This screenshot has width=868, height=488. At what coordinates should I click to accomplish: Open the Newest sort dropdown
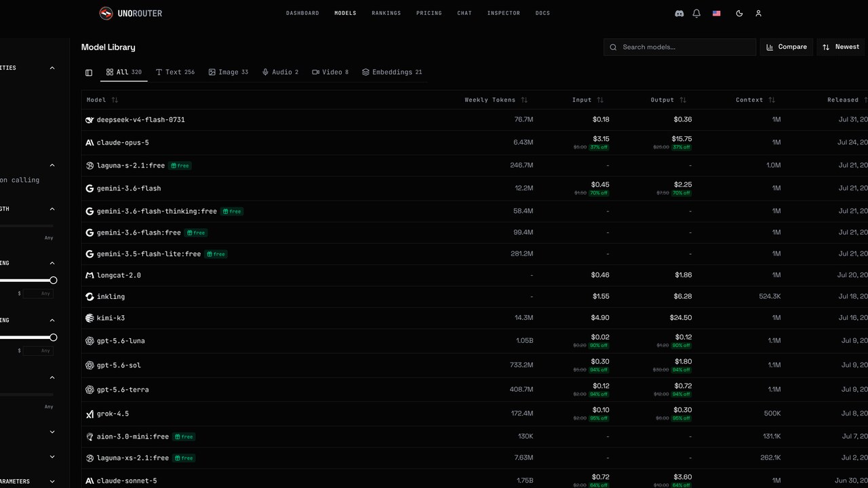[841, 47]
